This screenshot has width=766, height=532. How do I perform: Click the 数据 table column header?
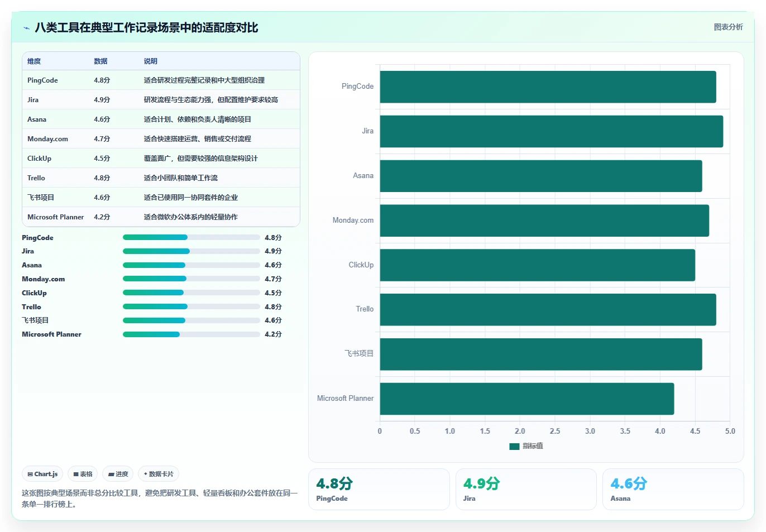(100, 61)
